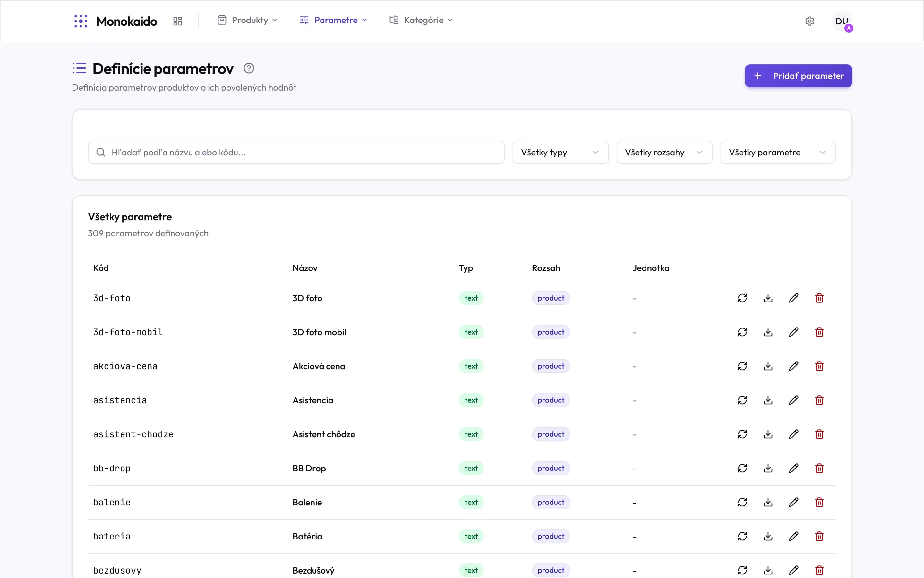Viewport: 924px width, 578px height.
Task: Delete the bateria parameter
Action: [819, 536]
